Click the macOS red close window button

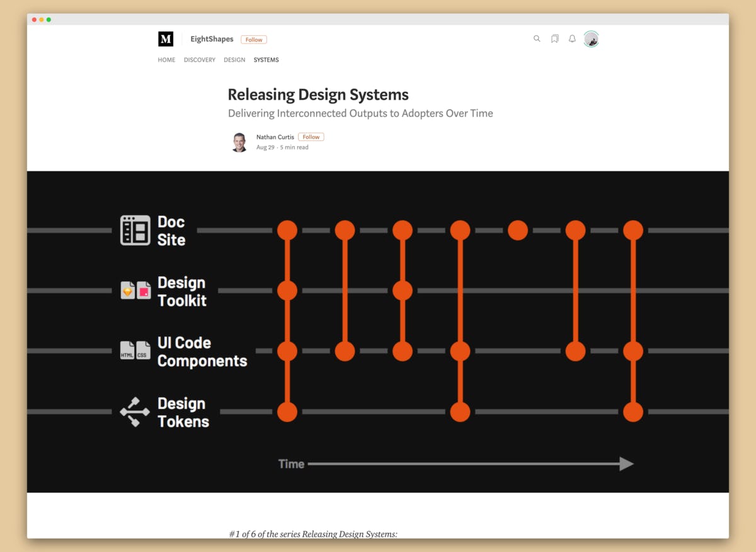tap(34, 20)
